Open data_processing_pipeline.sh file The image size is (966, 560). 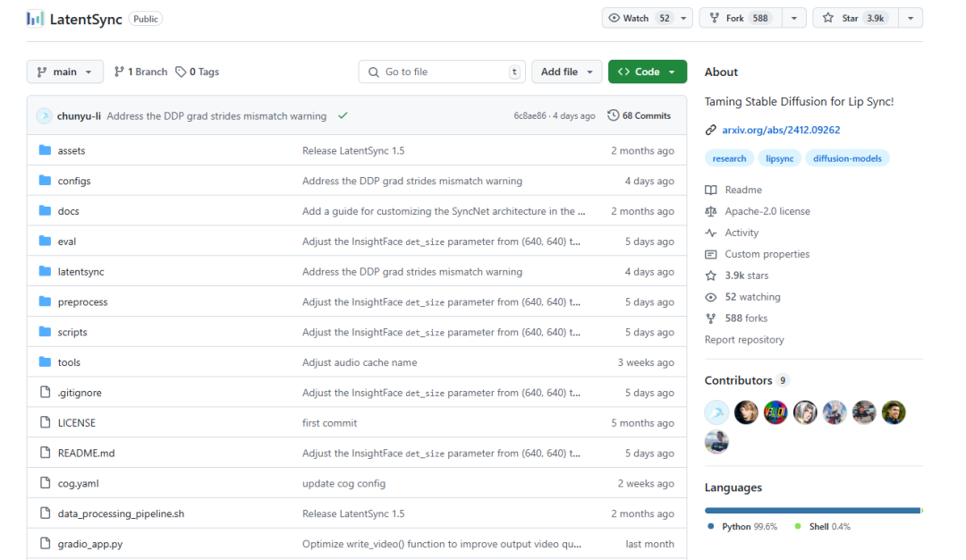pyautogui.click(x=121, y=513)
